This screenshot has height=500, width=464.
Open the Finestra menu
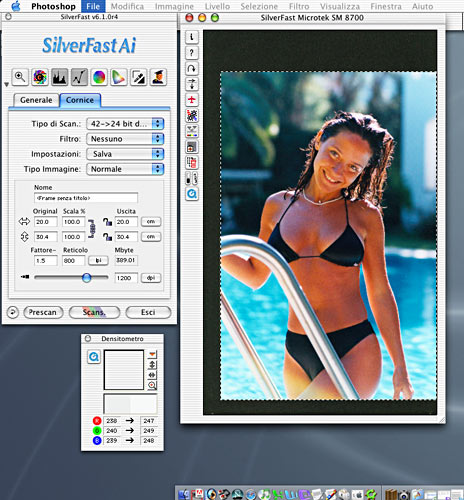point(386,6)
